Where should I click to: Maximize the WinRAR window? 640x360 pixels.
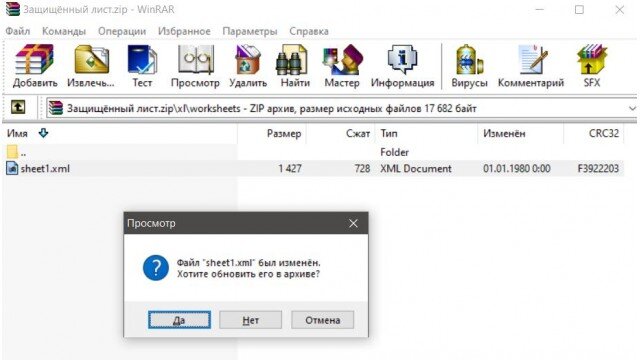pyautogui.click(x=579, y=9)
